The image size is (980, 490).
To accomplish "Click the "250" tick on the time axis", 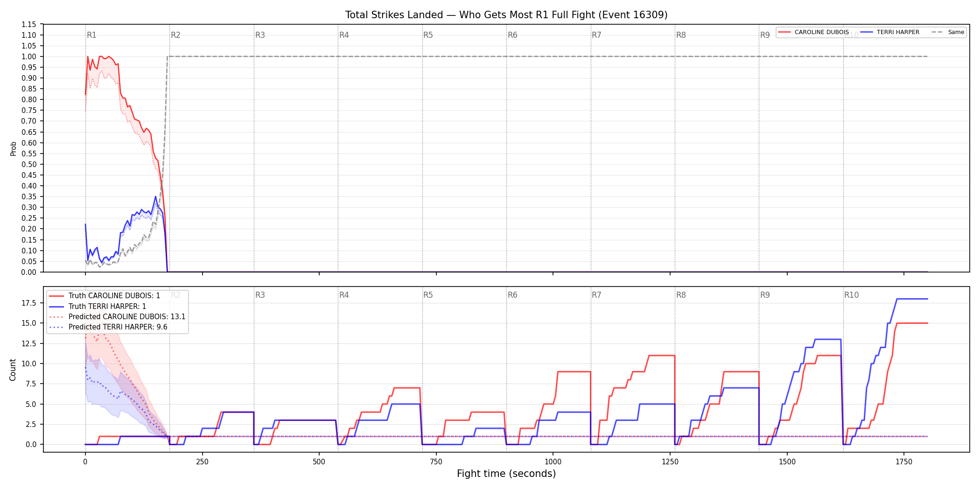I will click(x=202, y=462).
